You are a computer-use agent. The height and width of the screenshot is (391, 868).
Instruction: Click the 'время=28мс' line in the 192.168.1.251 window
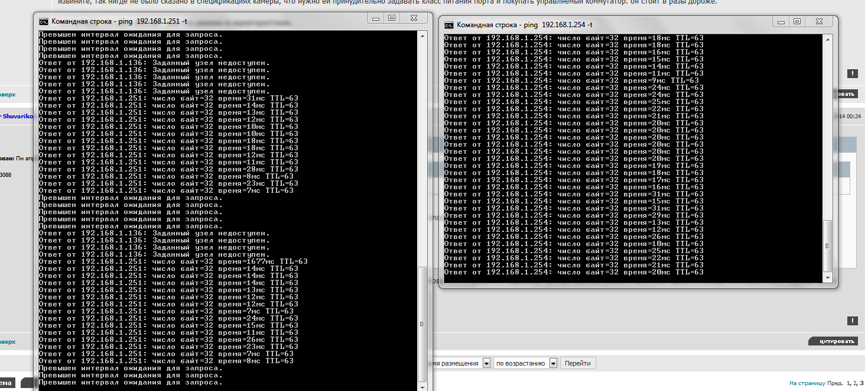click(x=168, y=169)
